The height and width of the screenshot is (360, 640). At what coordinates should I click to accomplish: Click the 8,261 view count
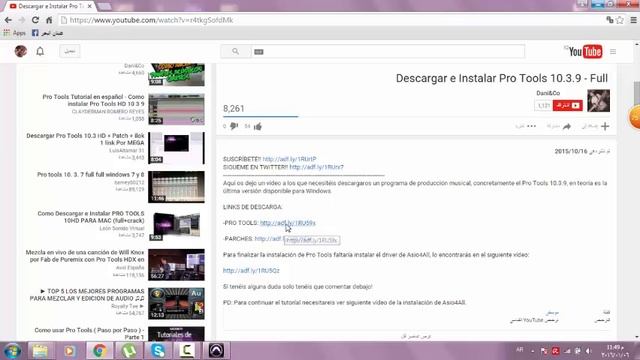click(x=233, y=109)
